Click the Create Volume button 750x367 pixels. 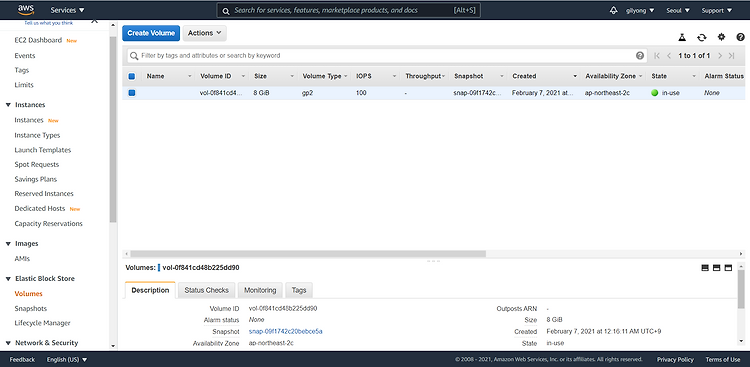click(x=151, y=33)
